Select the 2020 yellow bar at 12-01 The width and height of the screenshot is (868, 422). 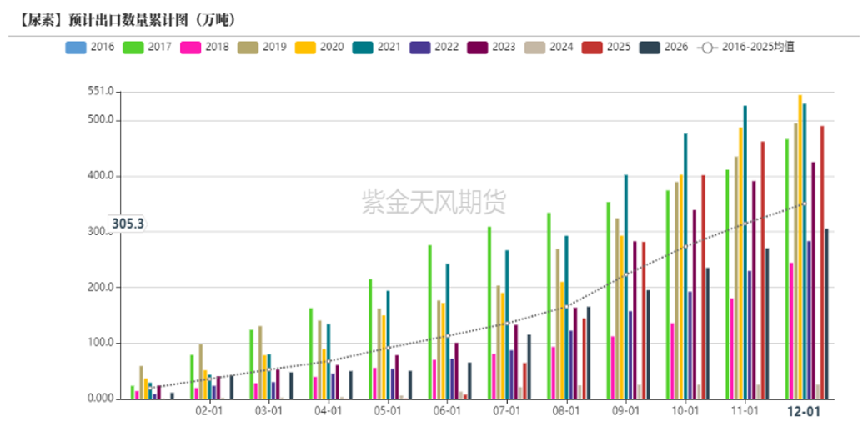pyautogui.click(x=800, y=247)
